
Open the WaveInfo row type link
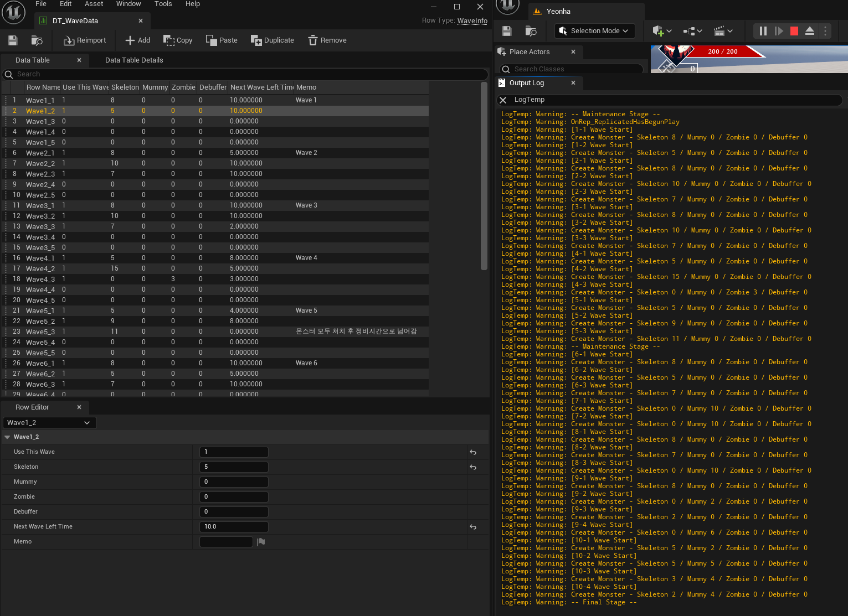pyautogui.click(x=472, y=21)
